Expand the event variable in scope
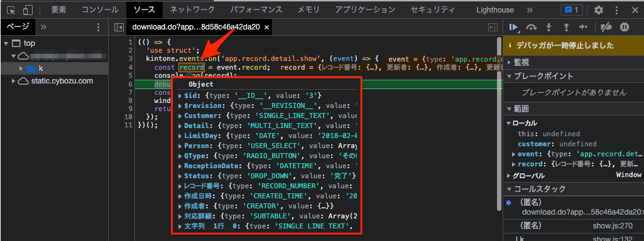This screenshot has height=241, width=644. coord(514,154)
